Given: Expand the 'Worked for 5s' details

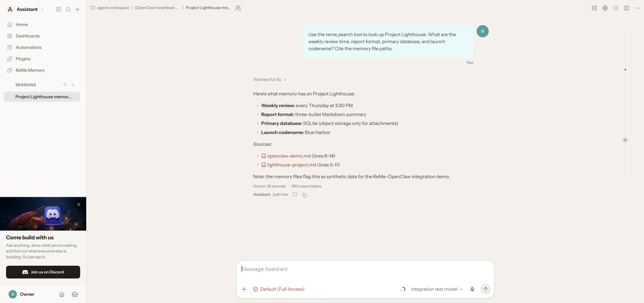Looking at the screenshot, I should (270, 80).
